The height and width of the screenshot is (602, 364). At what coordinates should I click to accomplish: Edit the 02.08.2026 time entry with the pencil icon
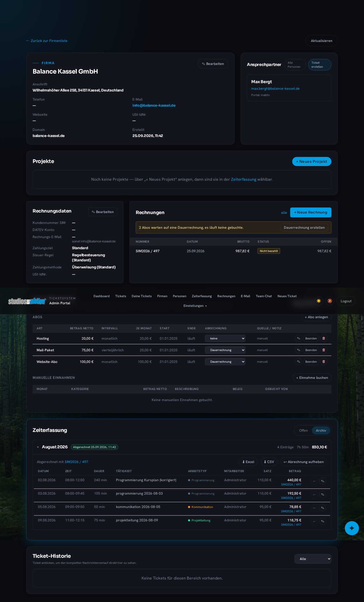[x=323, y=481]
